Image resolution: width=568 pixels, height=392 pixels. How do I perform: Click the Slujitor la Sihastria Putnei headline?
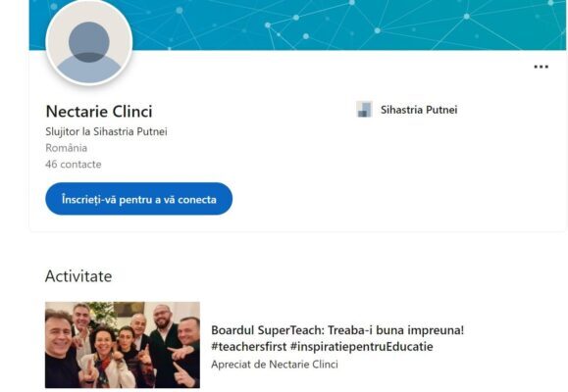pos(106,131)
